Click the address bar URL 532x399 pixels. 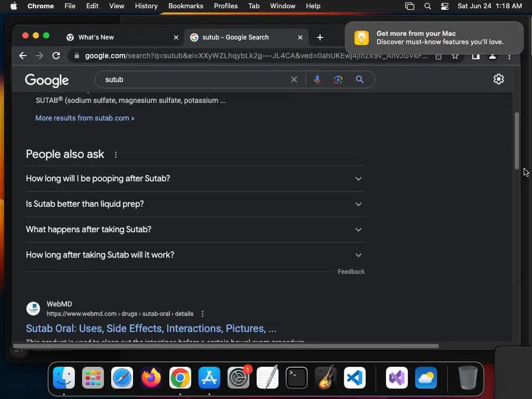[256, 56]
